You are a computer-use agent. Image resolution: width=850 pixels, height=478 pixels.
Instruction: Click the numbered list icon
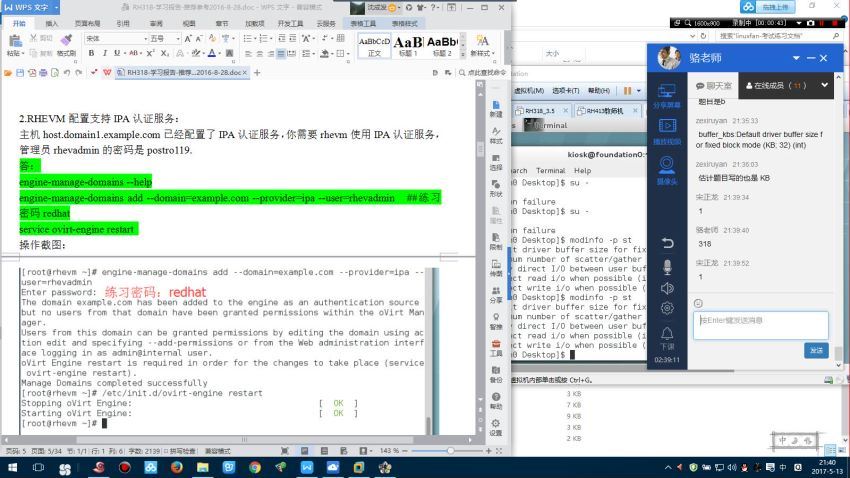pyautogui.click(x=263, y=38)
